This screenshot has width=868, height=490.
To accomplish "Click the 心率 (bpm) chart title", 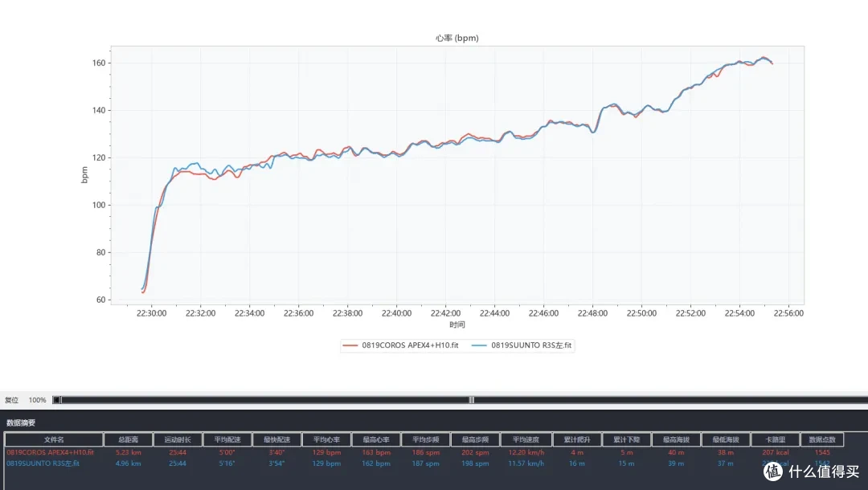I will [457, 38].
